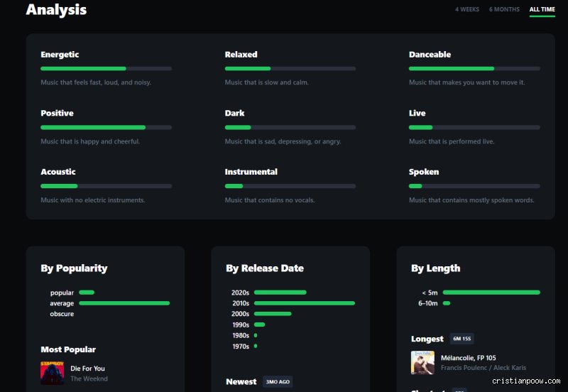Image resolution: width=568 pixels, height=392 pixels.
Task: Click the By Popularity heading
Action: (x=74, y=268)
